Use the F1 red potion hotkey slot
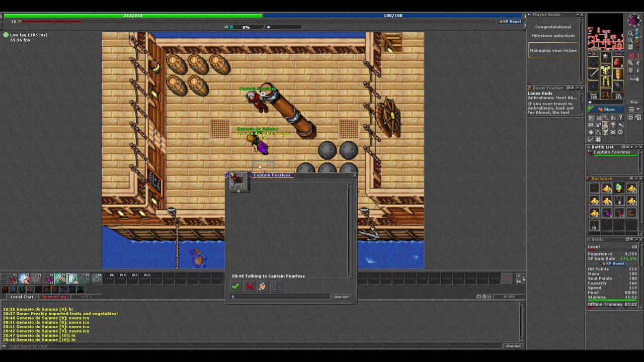Image resolution: width=644 pixels, height=362 pixels. pyautogui.click(x=13, y=279)
